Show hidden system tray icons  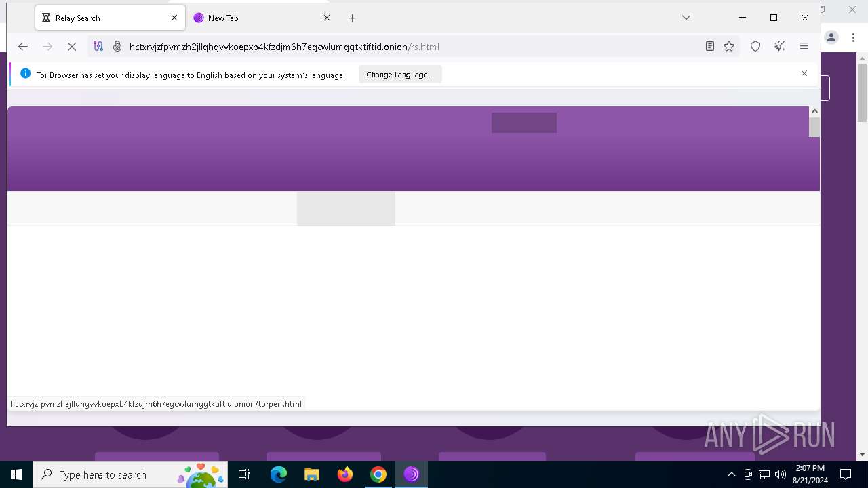731,474
